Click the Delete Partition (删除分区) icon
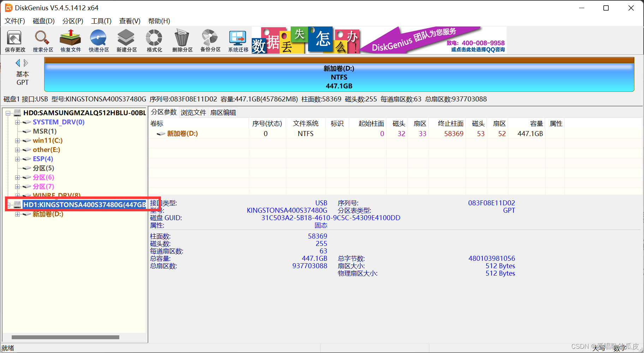 [x=182, y=41]
